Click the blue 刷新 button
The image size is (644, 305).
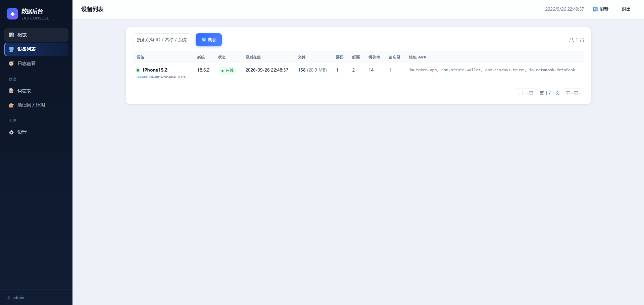click(209, 40)
